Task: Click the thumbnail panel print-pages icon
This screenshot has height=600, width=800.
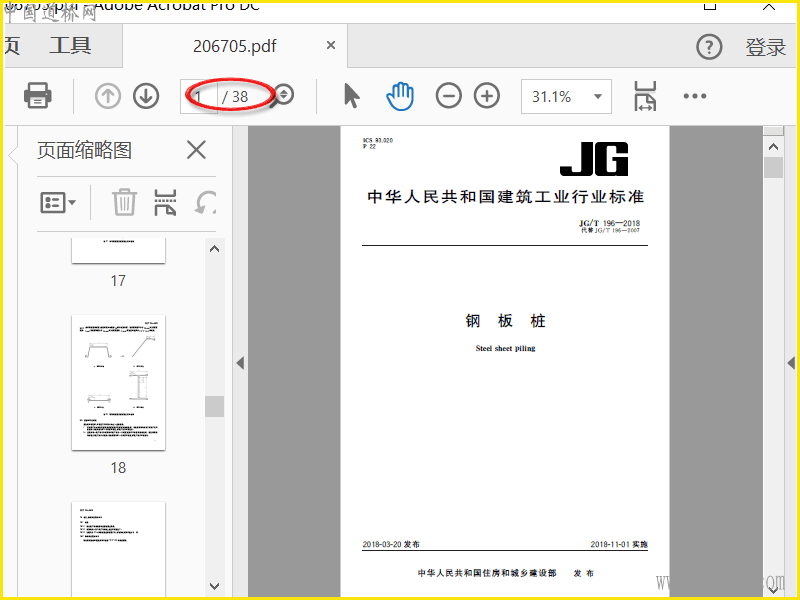Action: pyautogui.click(x=165, y=202)
